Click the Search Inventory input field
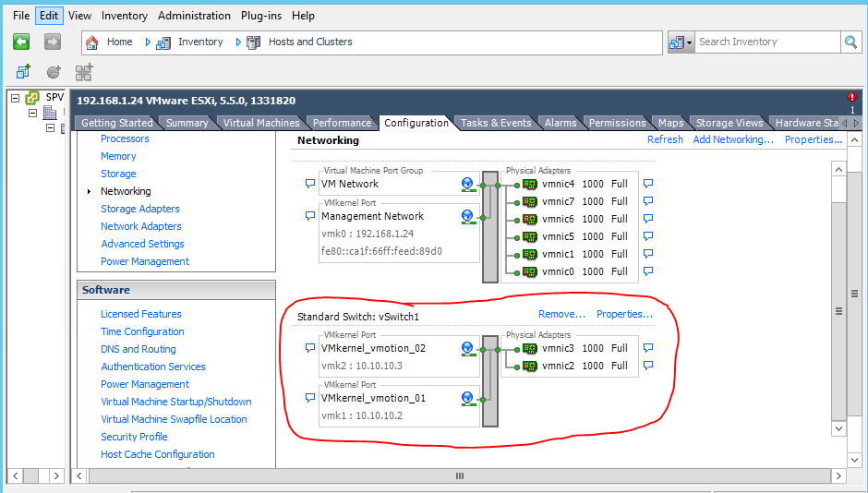This screenshot has height=493, width=868. (767, 42)
